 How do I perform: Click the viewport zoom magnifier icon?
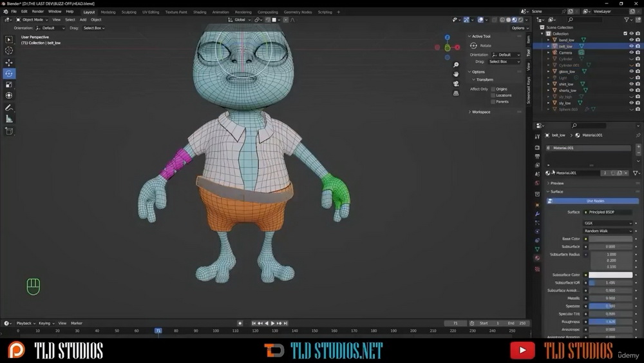coord(456,64)
